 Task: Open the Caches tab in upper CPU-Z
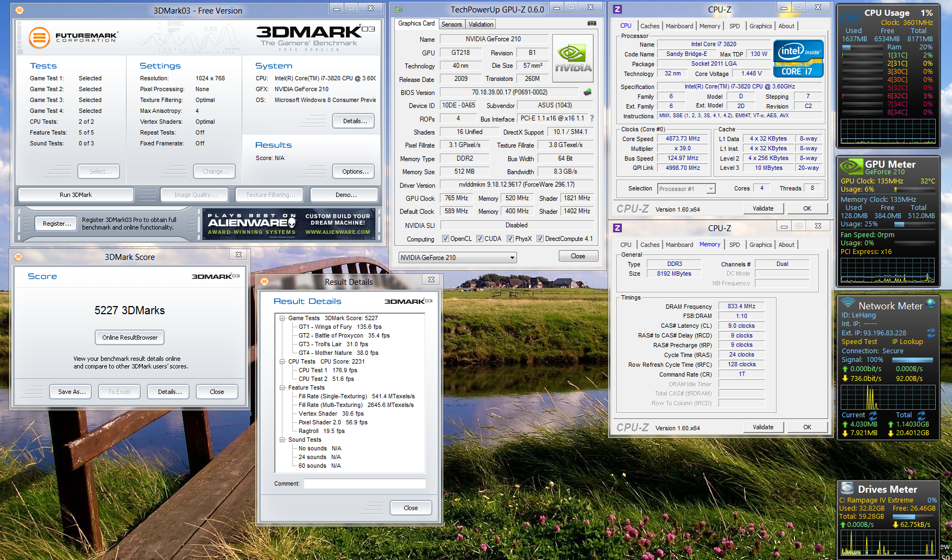pyautogui.click(x=650, y=26)
